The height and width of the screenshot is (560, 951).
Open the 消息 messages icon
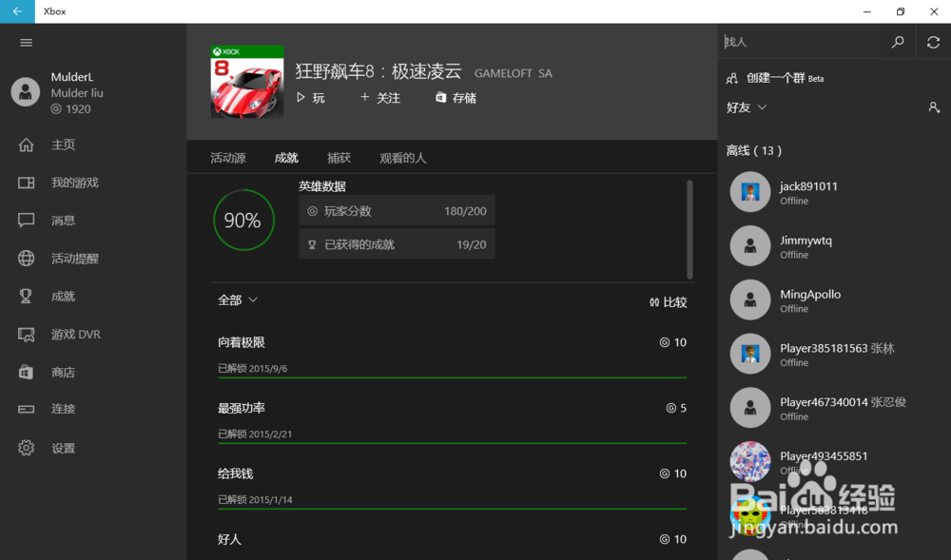(x=26, y=220)
